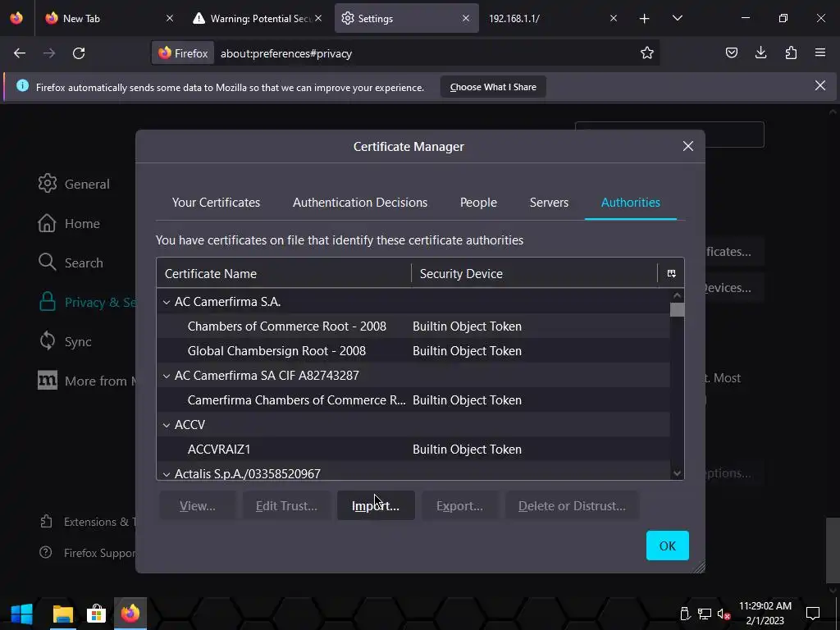Click the certificate list scrollbar thumb

[677, 309]
